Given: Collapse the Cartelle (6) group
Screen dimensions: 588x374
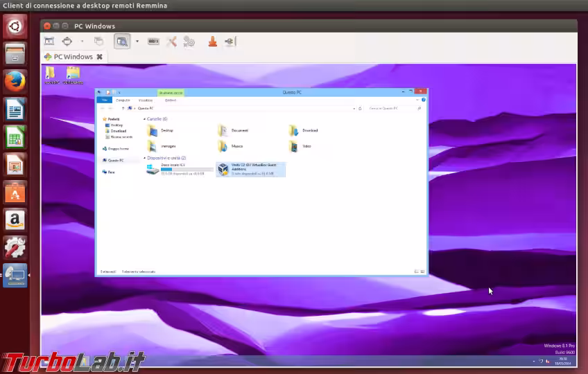Looking at the screenshot, I should 144,119.
